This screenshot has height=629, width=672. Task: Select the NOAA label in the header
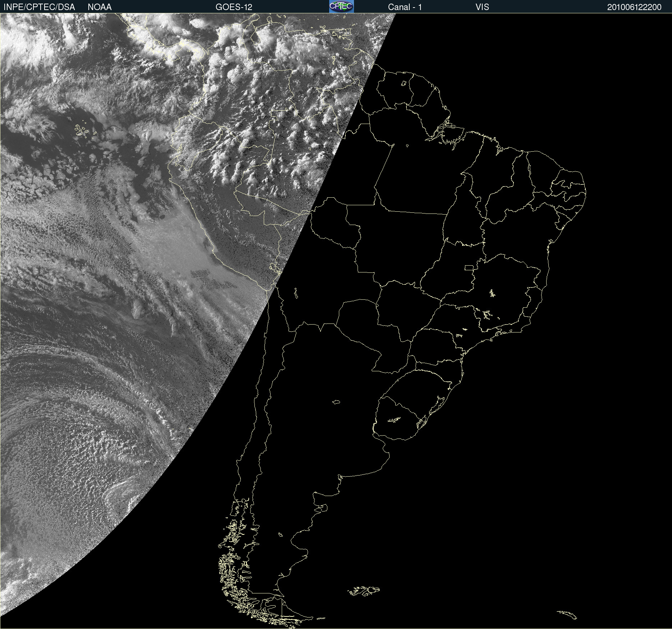coord(100,7)
